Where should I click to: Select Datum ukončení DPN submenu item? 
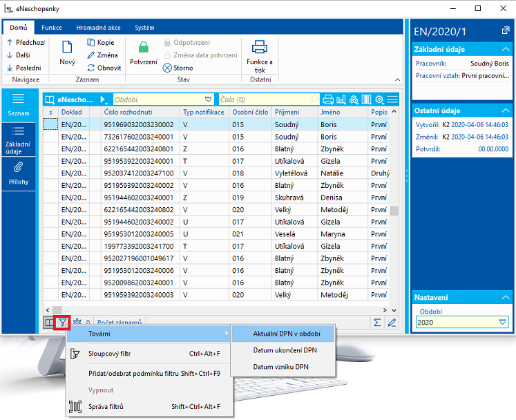285,350
